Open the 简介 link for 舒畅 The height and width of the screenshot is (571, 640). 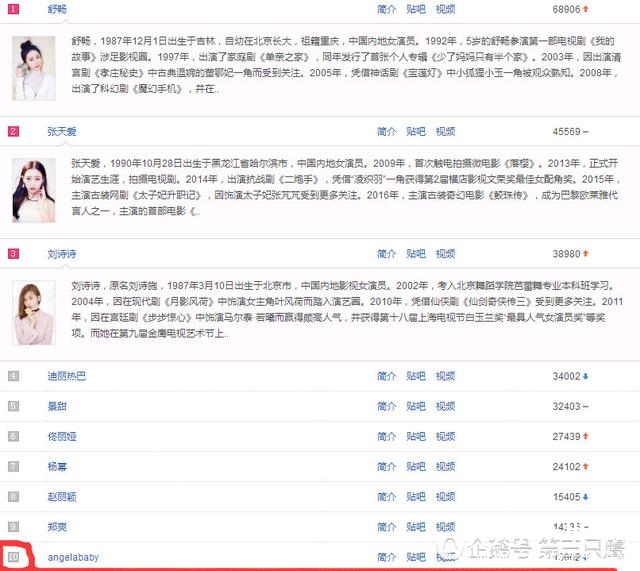tap(386, 9)
